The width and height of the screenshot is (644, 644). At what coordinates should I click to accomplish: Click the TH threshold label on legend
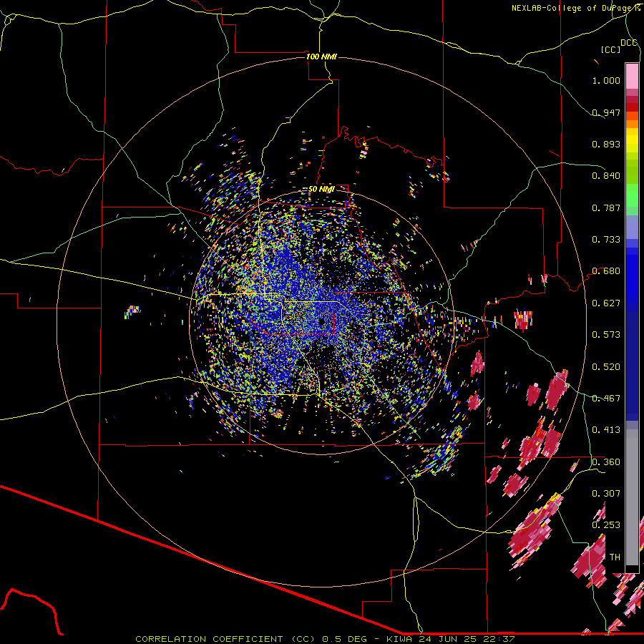coord(615,557)
